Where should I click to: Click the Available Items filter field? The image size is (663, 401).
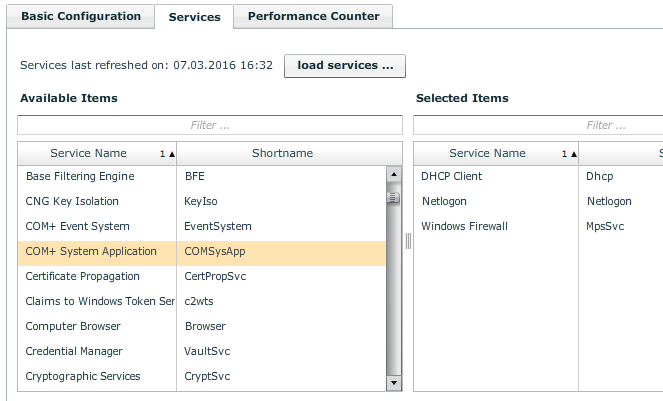coord(210,125)
